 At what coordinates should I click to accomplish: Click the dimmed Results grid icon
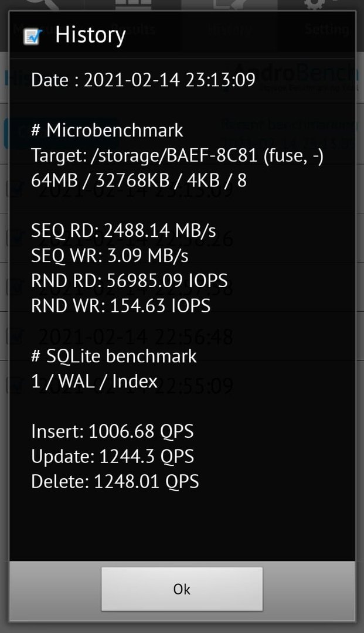(133, 5)
